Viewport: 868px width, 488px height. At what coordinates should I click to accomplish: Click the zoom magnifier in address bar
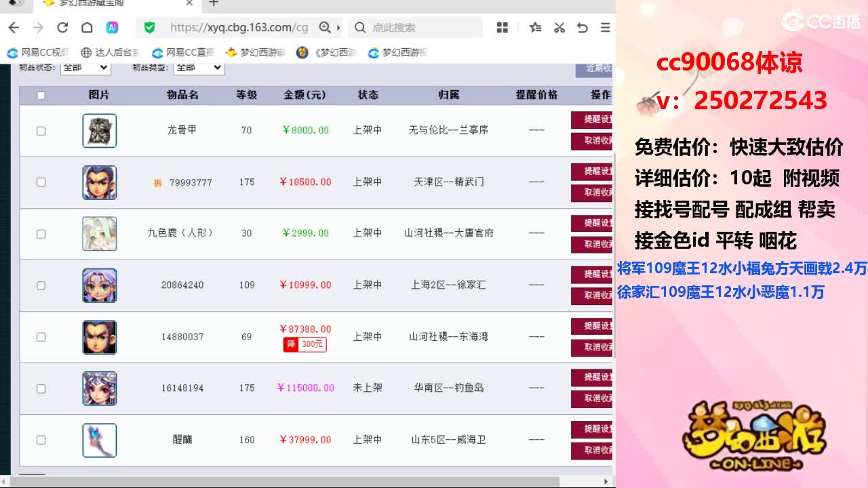click(x=325, y=28)
